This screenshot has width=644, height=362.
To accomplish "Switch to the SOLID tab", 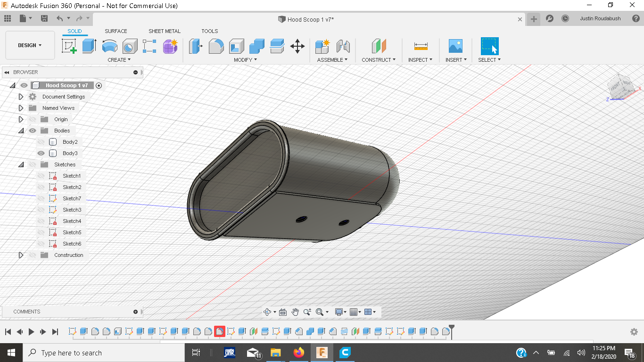I will coord(74,31).
